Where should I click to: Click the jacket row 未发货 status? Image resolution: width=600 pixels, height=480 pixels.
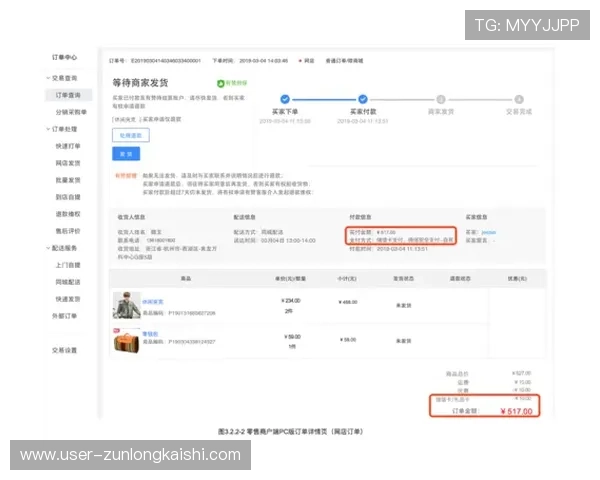(404, 305)
